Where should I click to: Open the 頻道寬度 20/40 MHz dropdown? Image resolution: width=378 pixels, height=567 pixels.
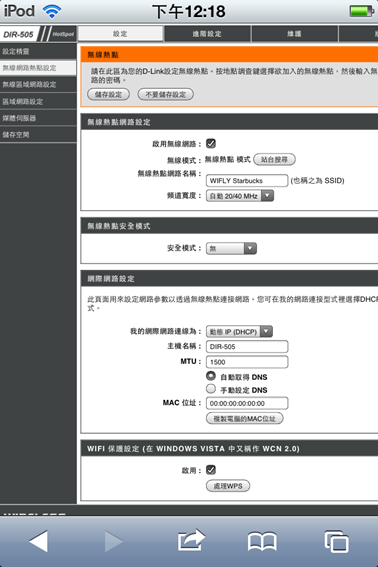pos(240,196)
